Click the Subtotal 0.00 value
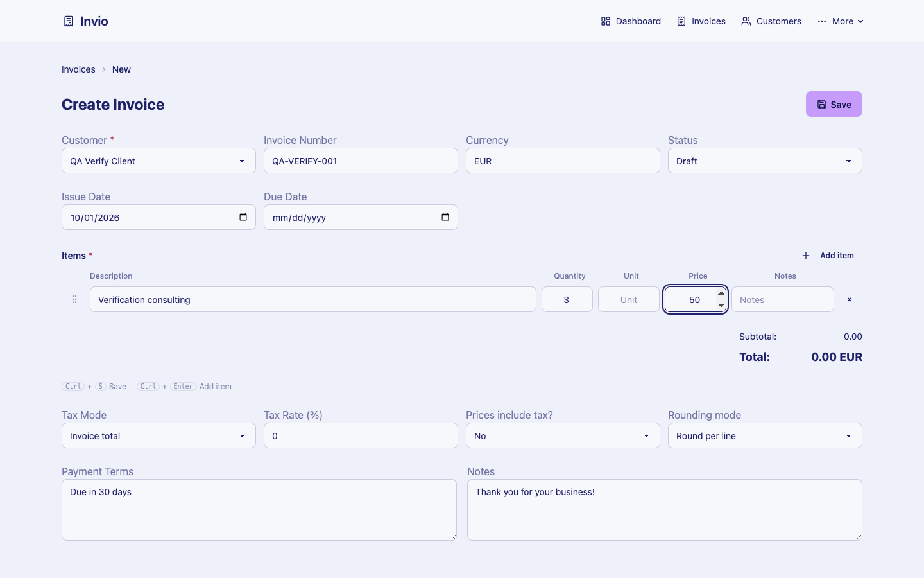The height and width of the screenshot is (578, 924). click(x=853, y=337)
